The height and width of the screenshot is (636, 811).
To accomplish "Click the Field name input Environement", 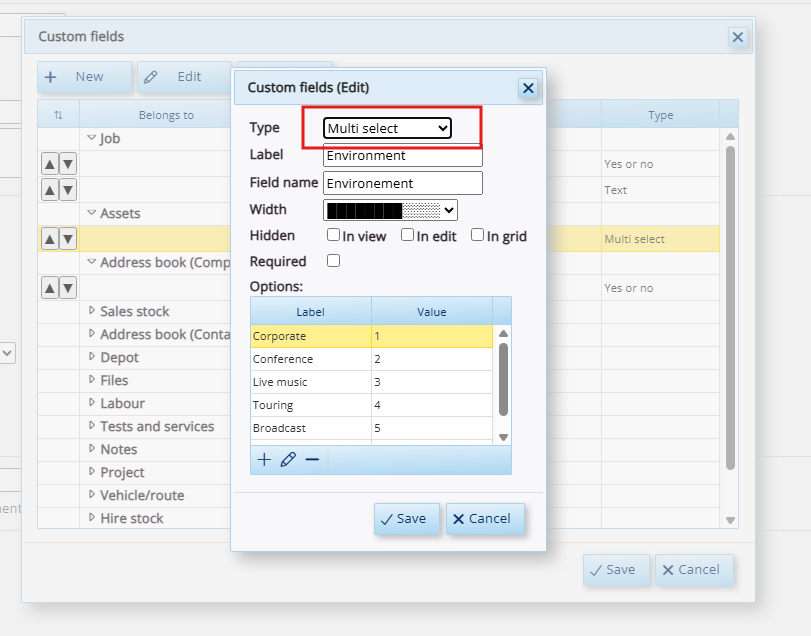I will (403, 183).
